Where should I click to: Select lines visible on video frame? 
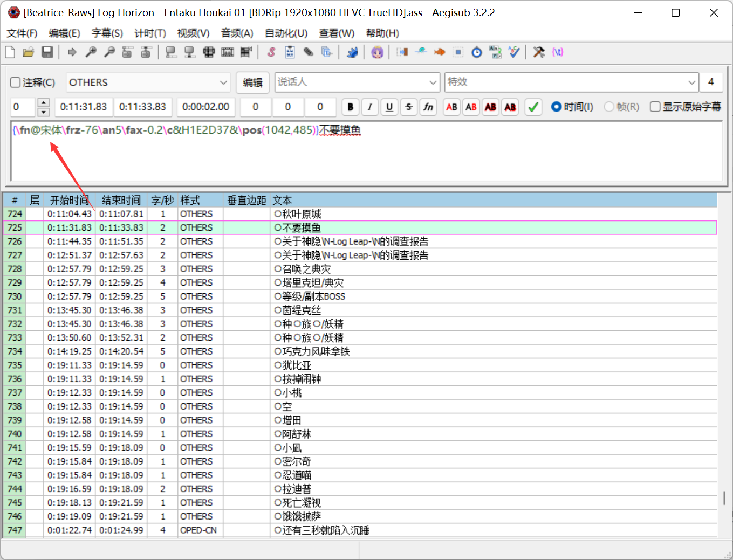209,52
